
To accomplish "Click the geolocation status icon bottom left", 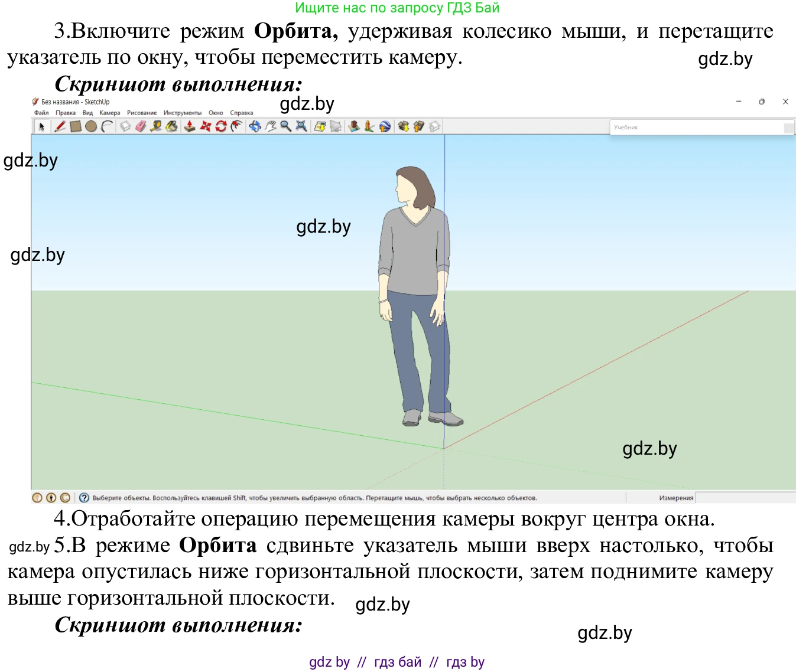I will (37, 498).
